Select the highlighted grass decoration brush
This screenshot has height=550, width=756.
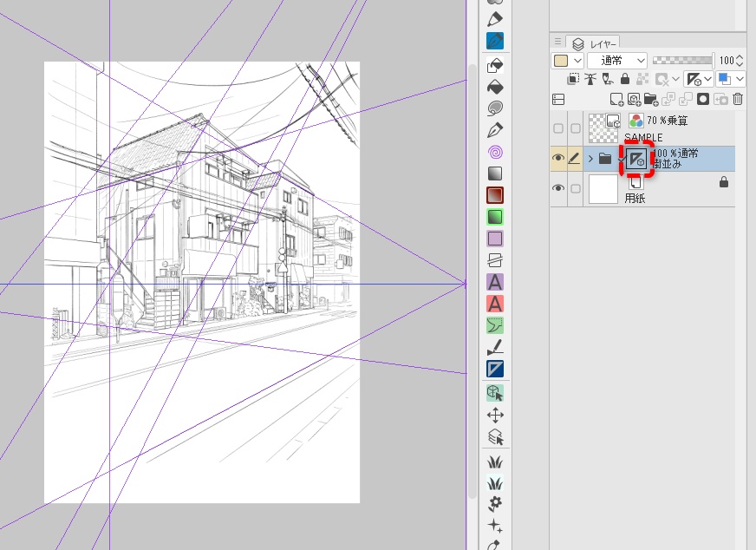(495, 483)
